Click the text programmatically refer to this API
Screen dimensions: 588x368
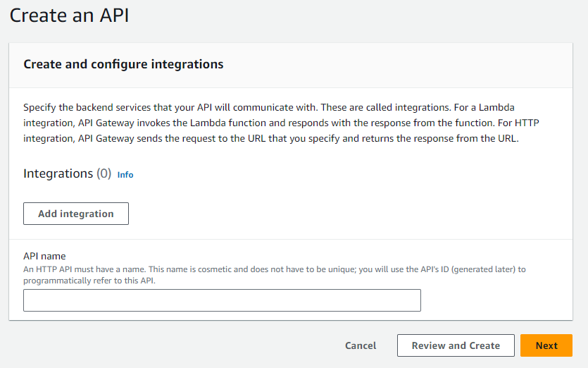(x=89, y=281)
